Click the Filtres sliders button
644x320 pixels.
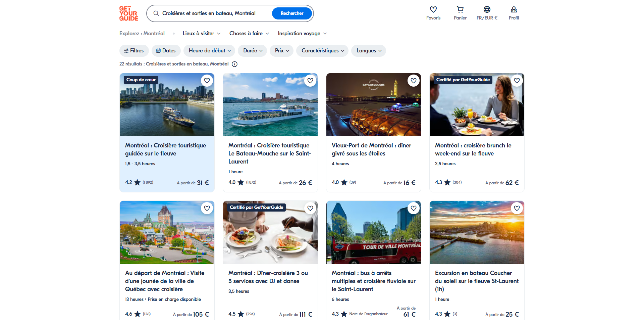(134, 51)
